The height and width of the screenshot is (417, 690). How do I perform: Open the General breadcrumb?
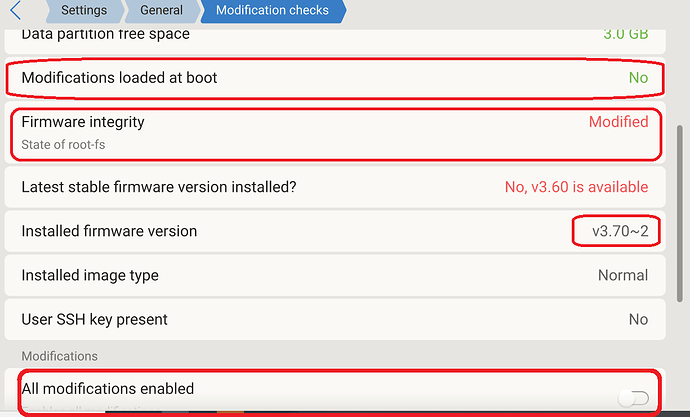pos(160,11)
